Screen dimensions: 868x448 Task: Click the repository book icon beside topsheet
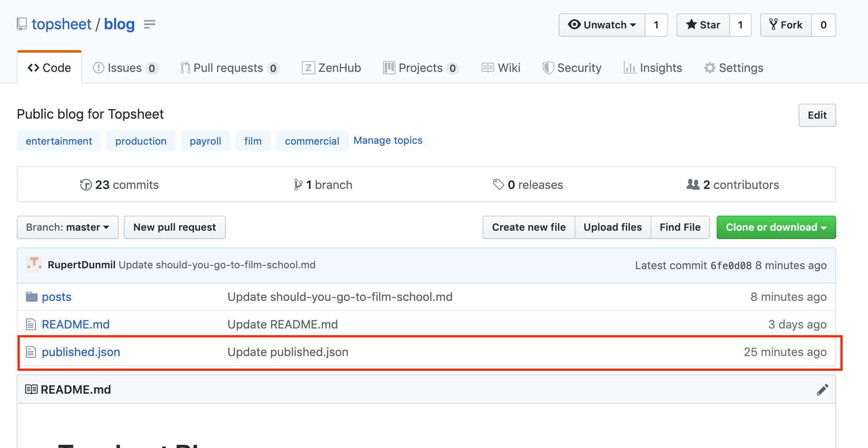22,24
